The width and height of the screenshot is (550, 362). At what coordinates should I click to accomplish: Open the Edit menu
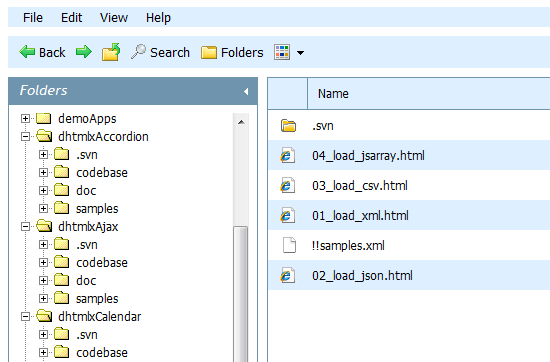71,18
